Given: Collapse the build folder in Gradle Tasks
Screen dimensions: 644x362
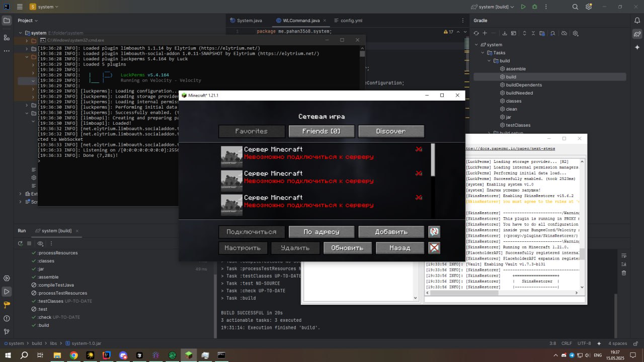Looking at the screenshot, I should tap(489, 61).
